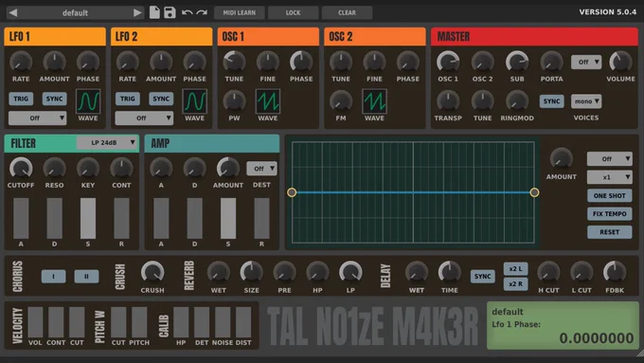Click the OSC 2 FM knob
Viewport: 644px width, 363px height.
(x=341, y=101)
